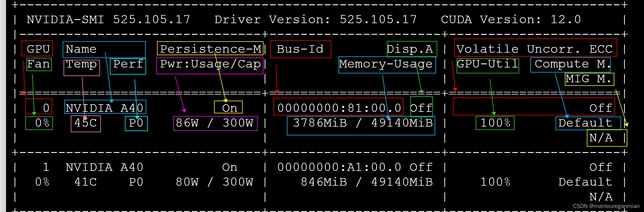This screenshot has width=644, height=212.
Task: Click 'Default' compute mode in the 45C row
Action: 585,123
